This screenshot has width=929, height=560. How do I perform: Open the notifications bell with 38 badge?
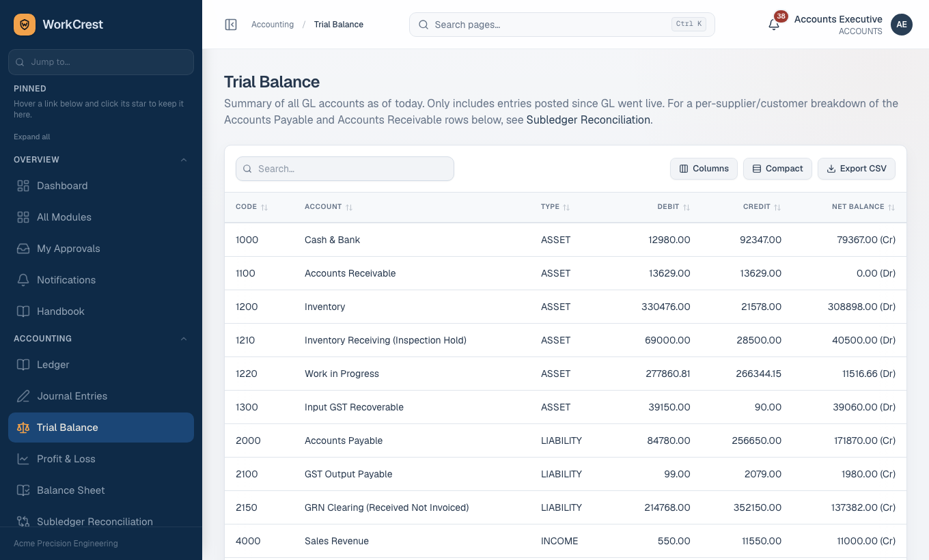[x=774, y=25]
